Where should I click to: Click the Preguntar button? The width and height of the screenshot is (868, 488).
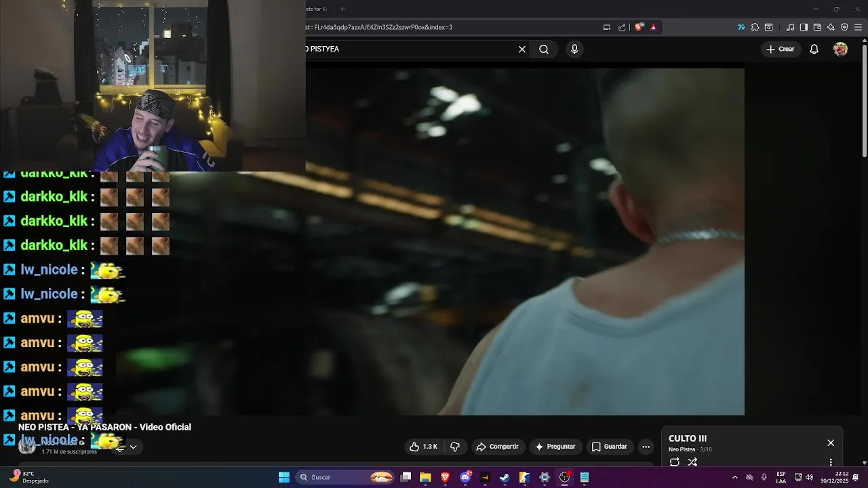click(555, 447)
